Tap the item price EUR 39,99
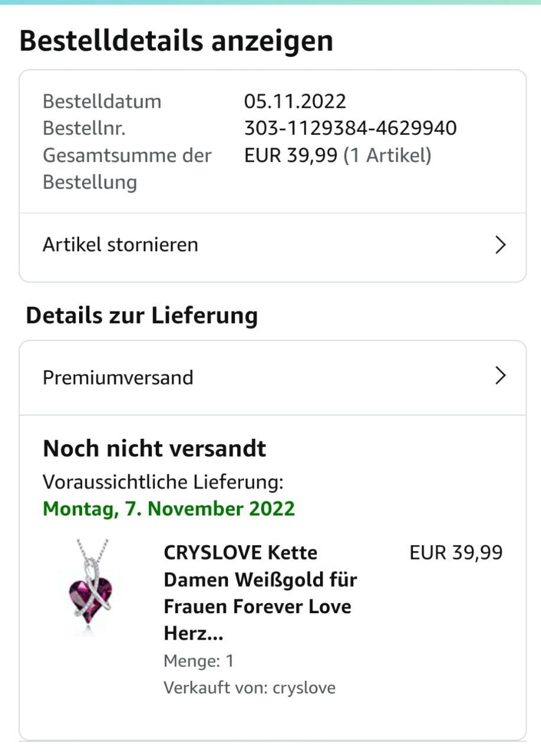541x756 pixels. pyautogui.click(x=455, y=553)
